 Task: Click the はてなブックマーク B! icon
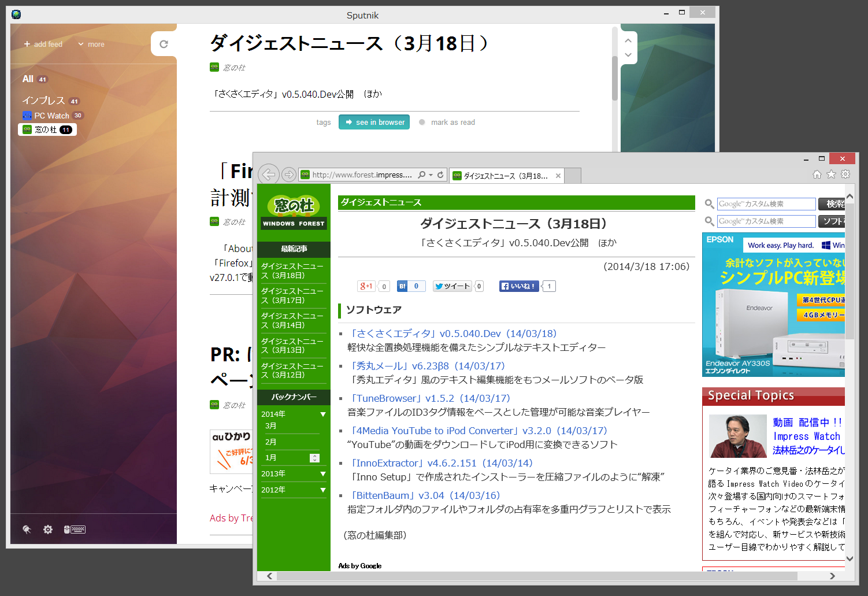coord(402,286)
